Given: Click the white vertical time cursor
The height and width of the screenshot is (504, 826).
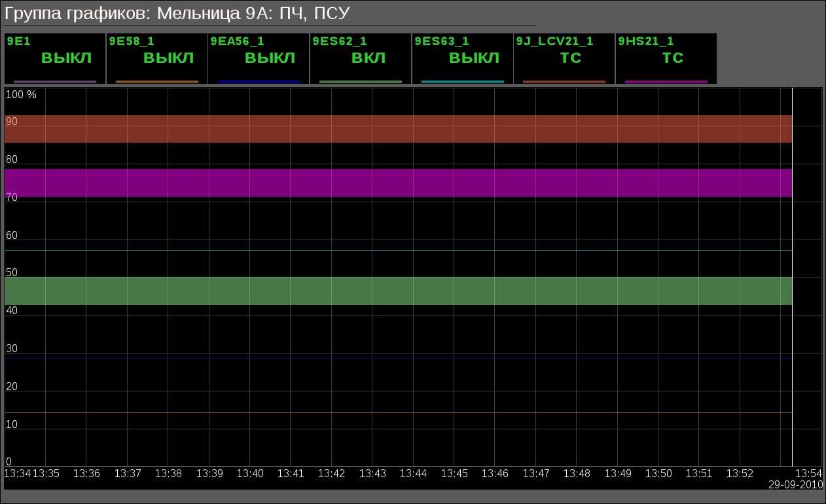Looking at the screenshot, I should click(792, 275).
